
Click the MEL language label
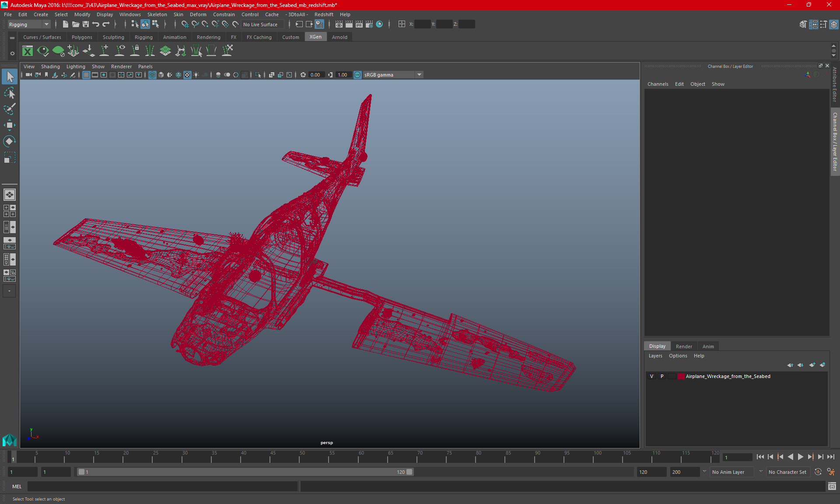(17, 486)
